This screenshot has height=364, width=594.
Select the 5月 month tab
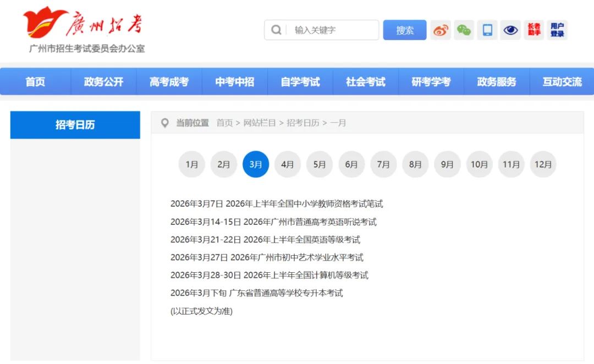320,164
